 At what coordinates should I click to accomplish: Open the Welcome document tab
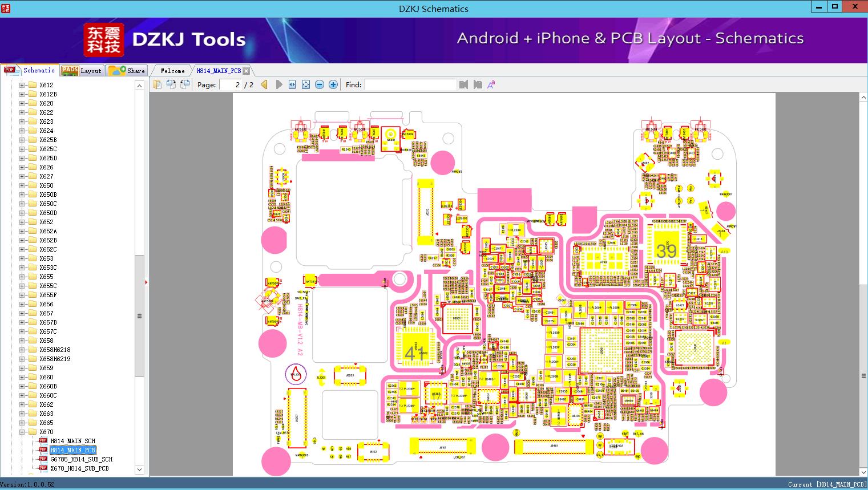tap(172, 71)
